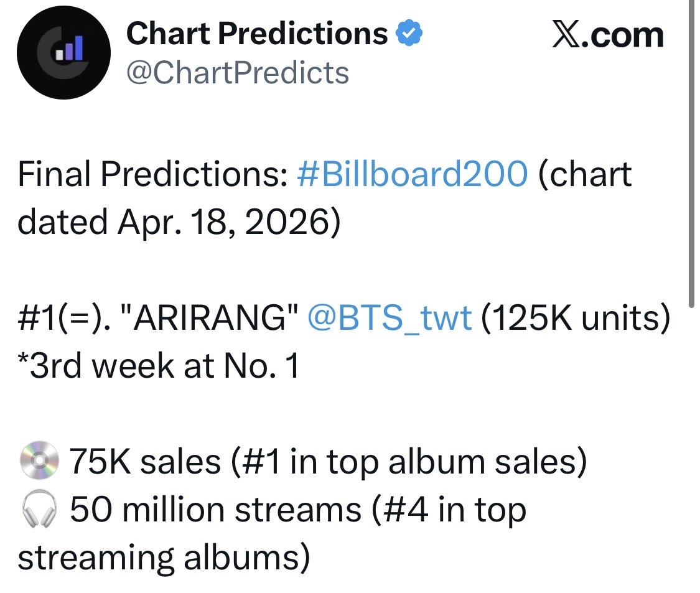Screen dimensions: 700x593
Task: Open the #Billboard200 hashtag
Action: click(413, 174)
